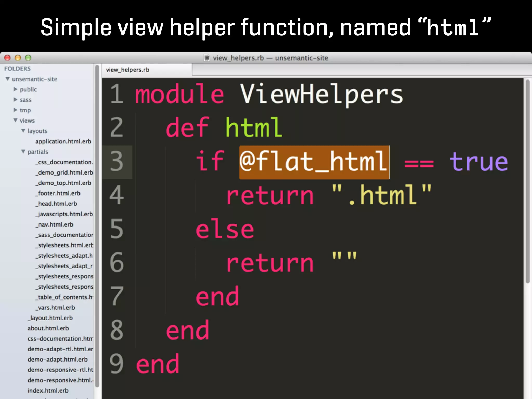Switch to the view_helpers.rb tab
Viewport: 532px width, 399px height.
coord(128,70)
